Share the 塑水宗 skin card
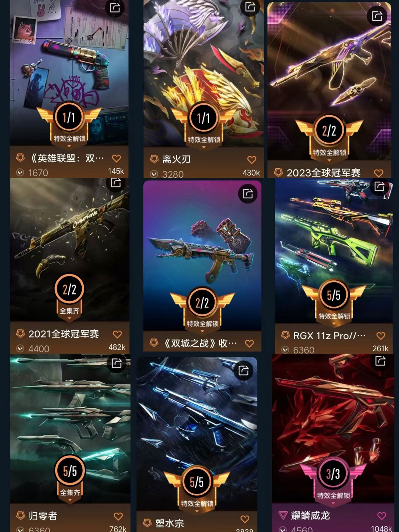The width and height of the screenshot is (399, 532). tap(243, 371)
